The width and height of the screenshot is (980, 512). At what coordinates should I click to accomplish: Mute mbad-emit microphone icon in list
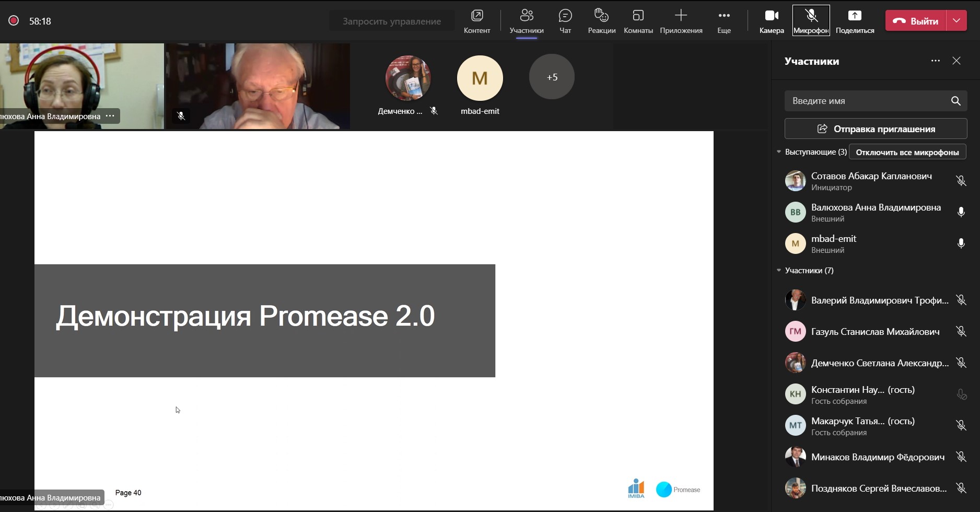coord(961,243)
